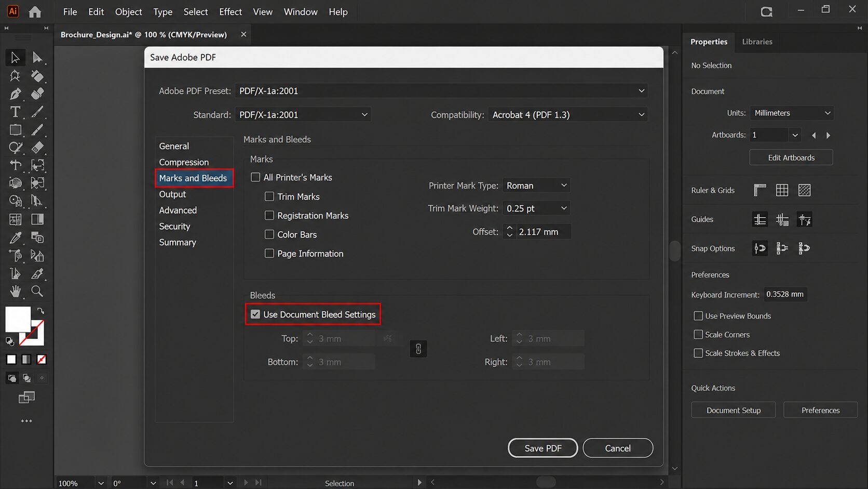Image resolution: width=868 pixels, height=489 pixels.
Task: Click the Save PDF button
Action: coord(543,448)
